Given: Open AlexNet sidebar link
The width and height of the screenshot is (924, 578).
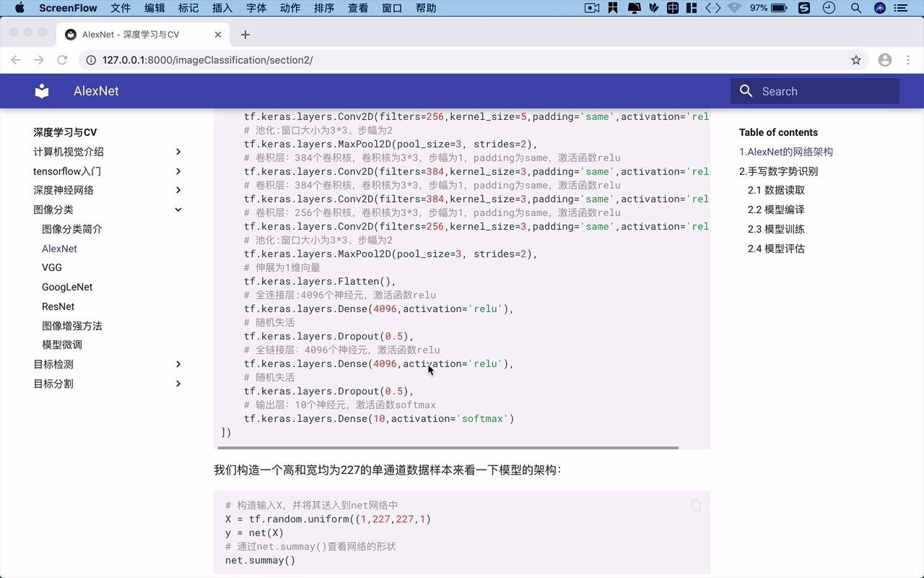Looking at the screenshot, I should [x=59, y=249].
